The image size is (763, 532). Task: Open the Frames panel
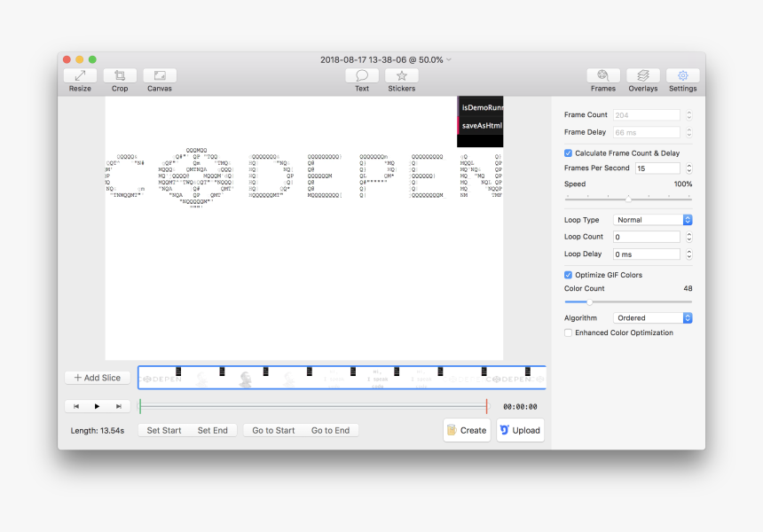[603, 76]
